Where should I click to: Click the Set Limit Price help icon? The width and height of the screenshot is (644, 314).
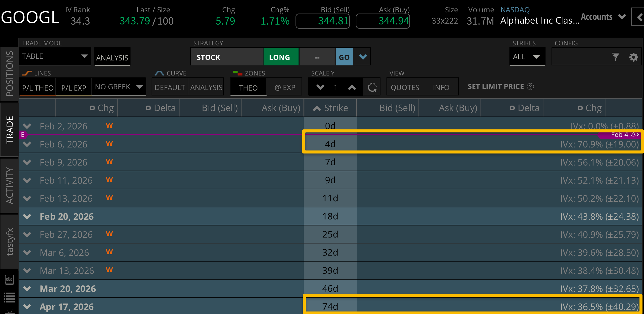pyautogui.click(x=530, y=87)
